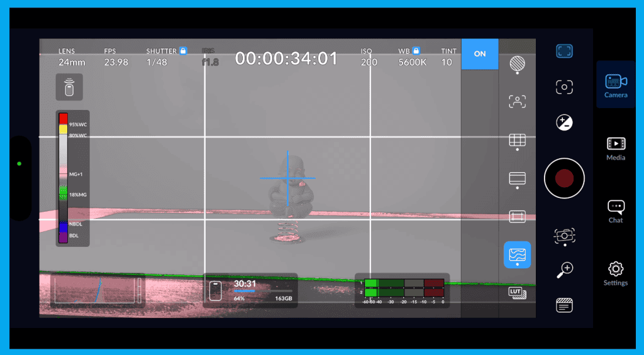The width and height of the screenshot is (644, 355).
Task: Open the ISO 200 setting
Action: pos(369,57)
